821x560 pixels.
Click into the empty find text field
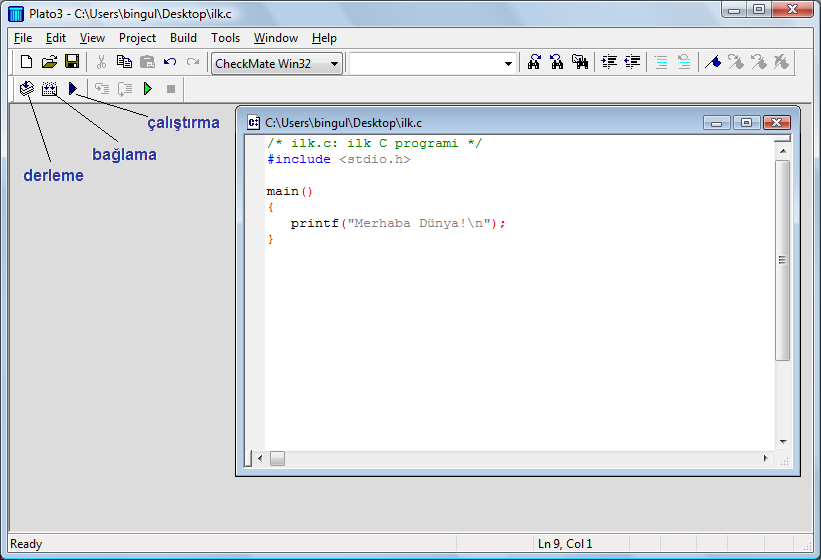point(425,64)
